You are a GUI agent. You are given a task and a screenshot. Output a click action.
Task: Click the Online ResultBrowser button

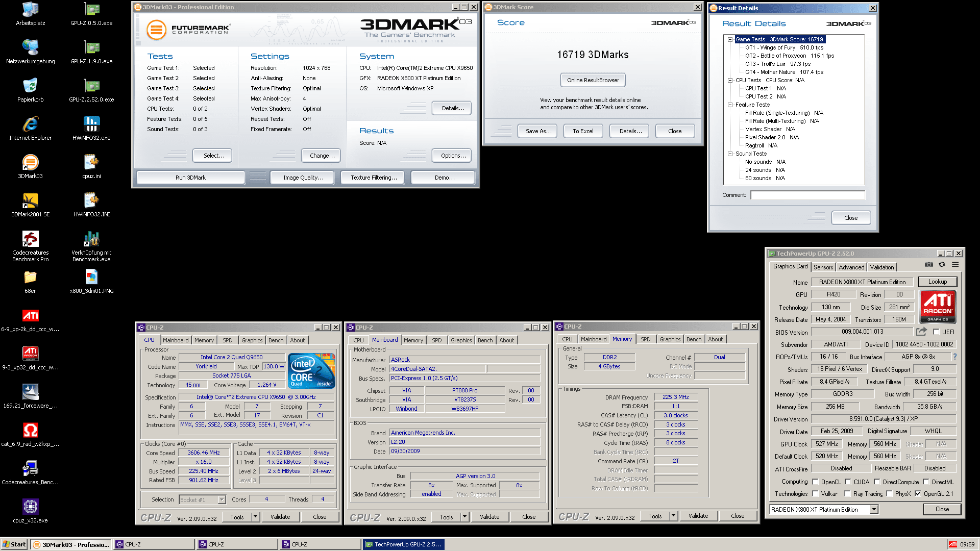coord(593,80)
